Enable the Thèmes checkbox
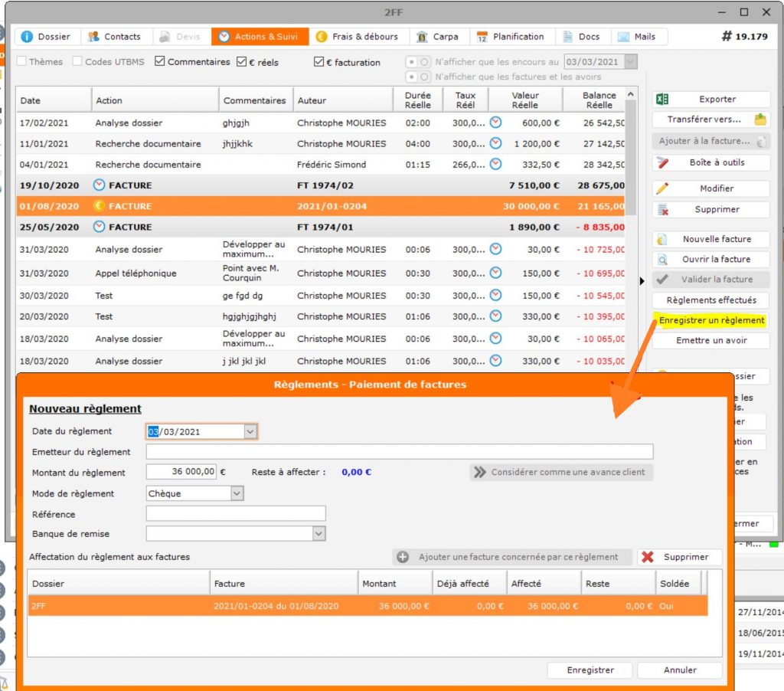The height and width of the screenshot is (691, 784). coord(21,62)
